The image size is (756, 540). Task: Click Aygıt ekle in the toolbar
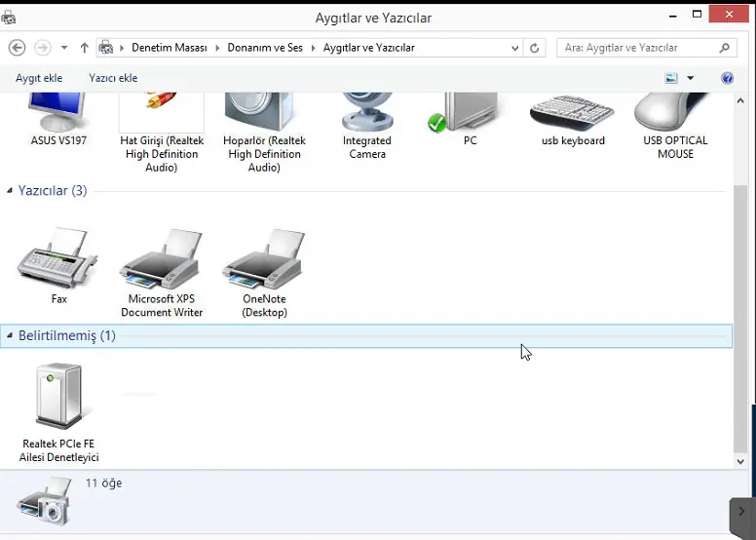tap(39, 78)
